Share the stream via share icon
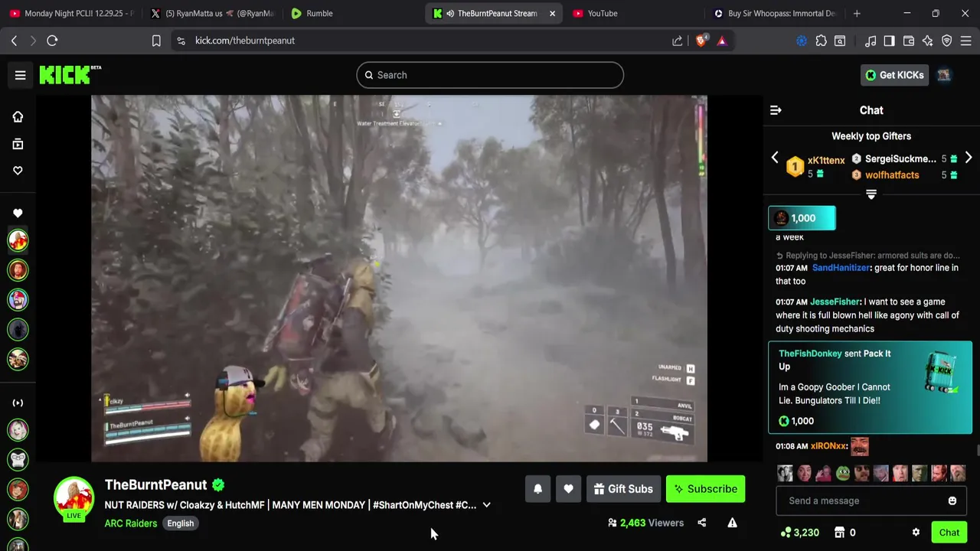 701,523
